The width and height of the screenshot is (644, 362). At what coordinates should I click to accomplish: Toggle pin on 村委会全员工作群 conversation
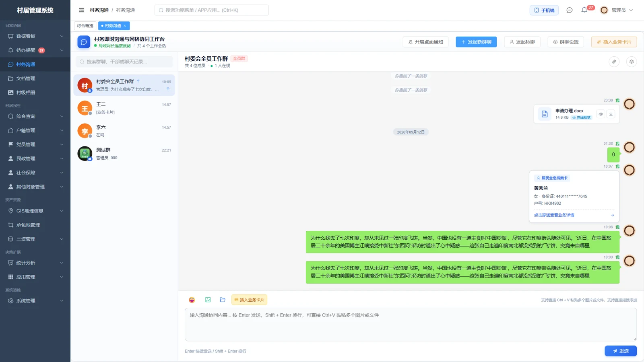click(x=168, y=89)
